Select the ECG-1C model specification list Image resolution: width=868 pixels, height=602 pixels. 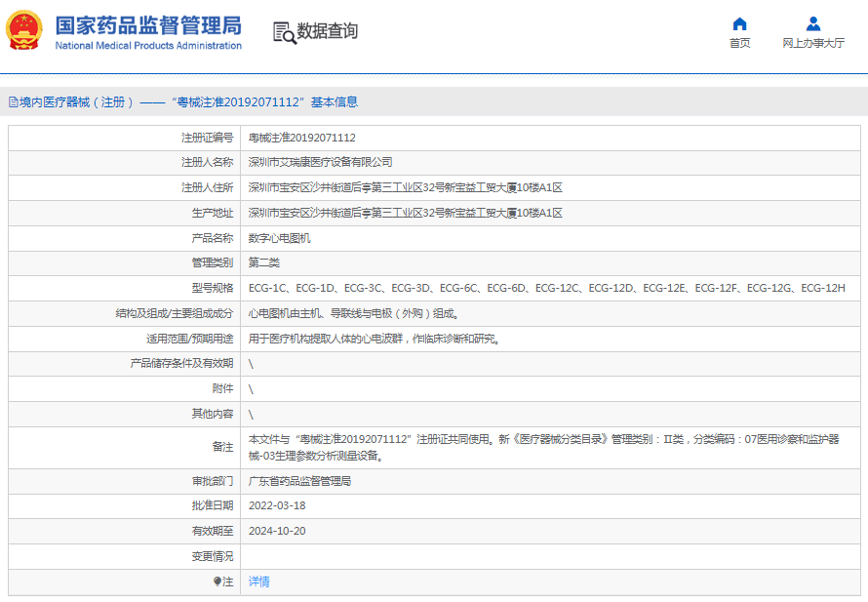tap(547, 288)
